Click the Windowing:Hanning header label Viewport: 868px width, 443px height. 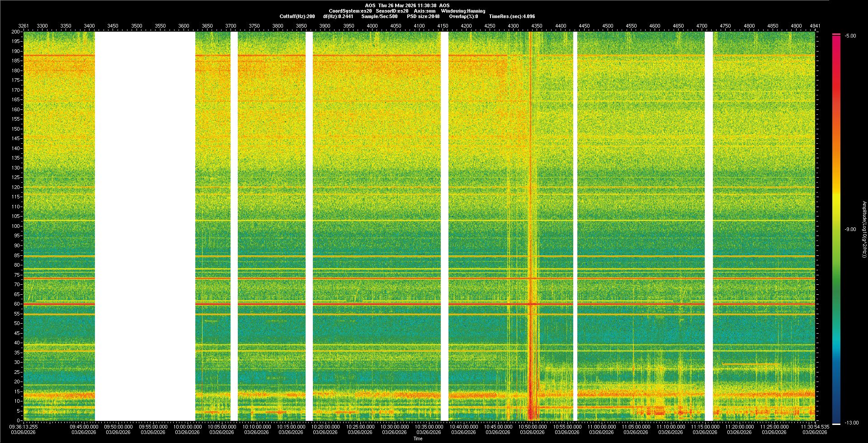pyautogui.click(x=463, y=11)
